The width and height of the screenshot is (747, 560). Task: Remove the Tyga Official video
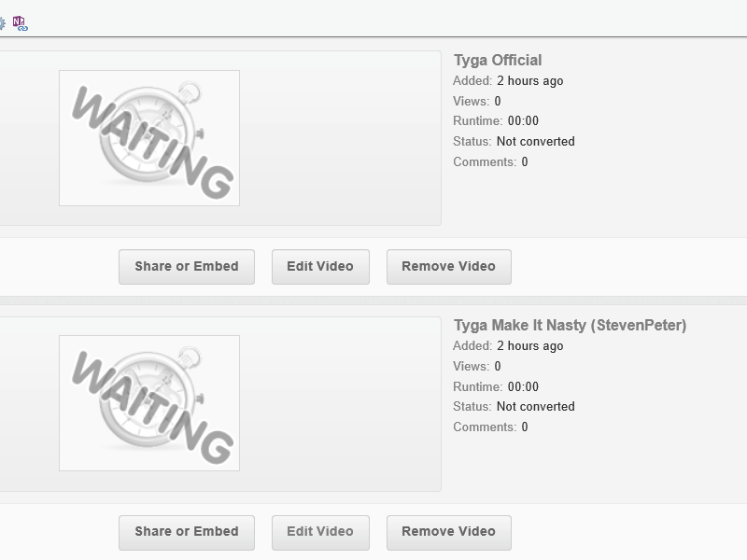pos(449,267)
